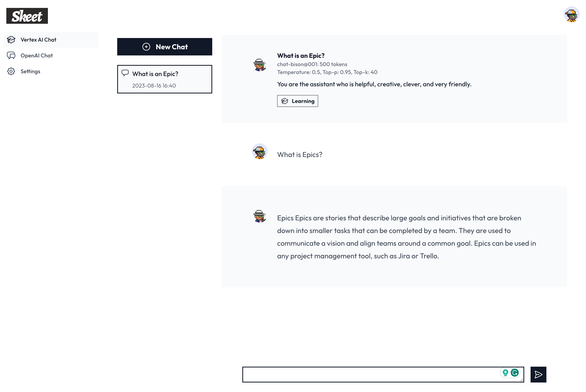Click the chat bubble icon next to history

[125, 73]
